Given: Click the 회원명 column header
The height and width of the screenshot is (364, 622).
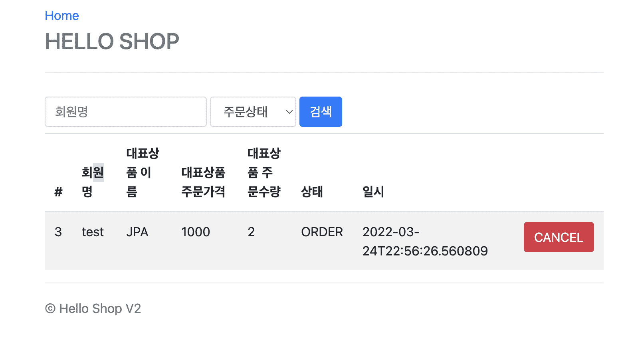Looking at the screenshot, I should 93,182.
